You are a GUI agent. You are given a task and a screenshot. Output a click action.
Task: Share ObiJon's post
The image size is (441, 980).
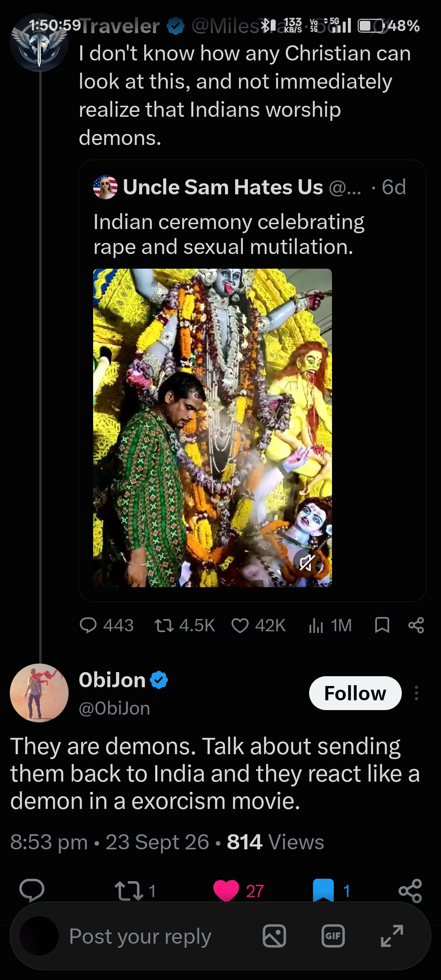410,891
